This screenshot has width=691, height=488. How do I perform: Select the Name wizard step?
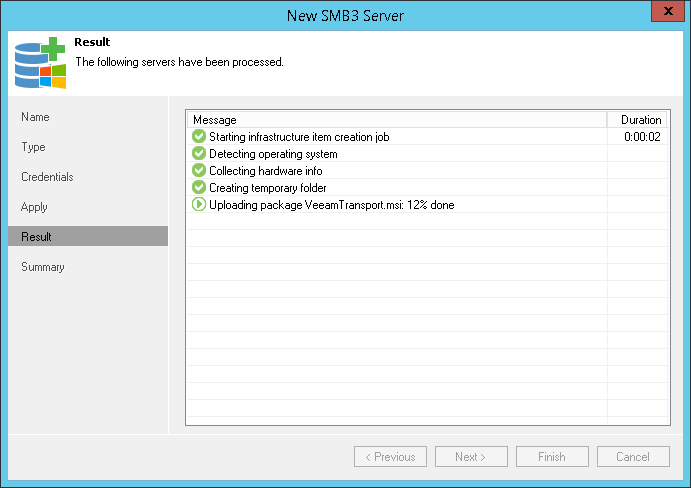pyautogui.click(x=35, y=117)
